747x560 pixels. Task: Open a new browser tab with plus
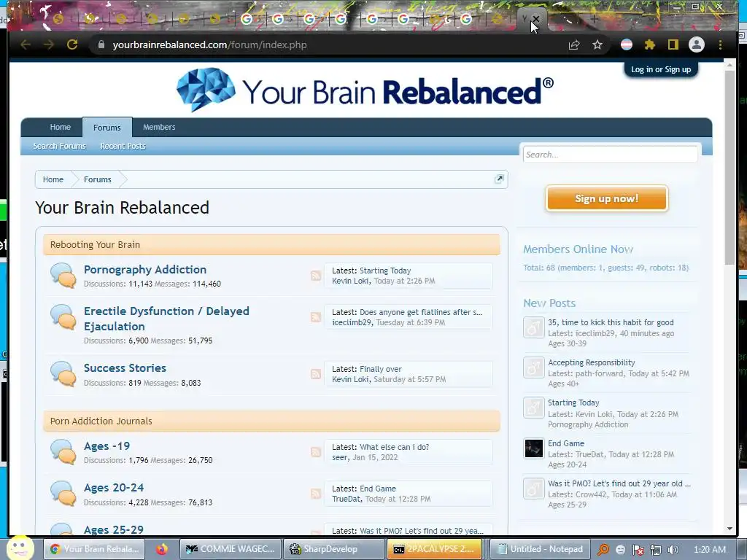pyautogui.click(x=594, y=19)
